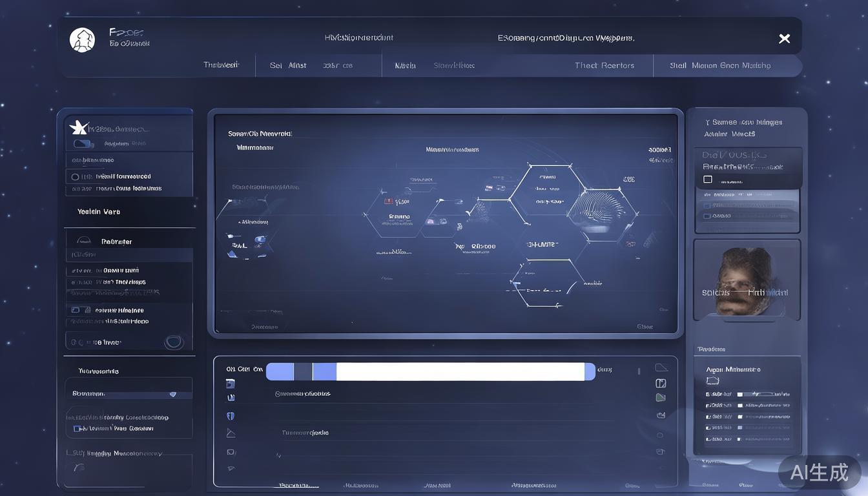The width and height of the screenshot is (868, 496).
Task: Expand the 'Yeslain Vera' section
Action: [99, 212]
